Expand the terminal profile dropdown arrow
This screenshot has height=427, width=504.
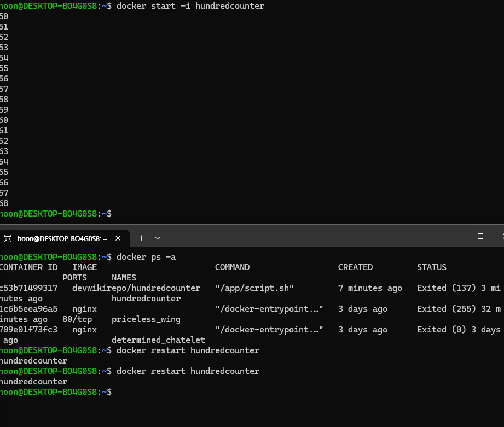[158, 238]
